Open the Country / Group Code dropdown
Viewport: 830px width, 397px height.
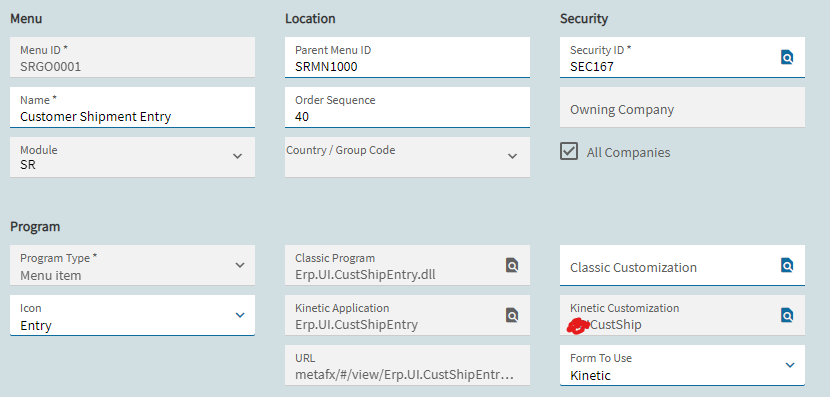[512, 156]
